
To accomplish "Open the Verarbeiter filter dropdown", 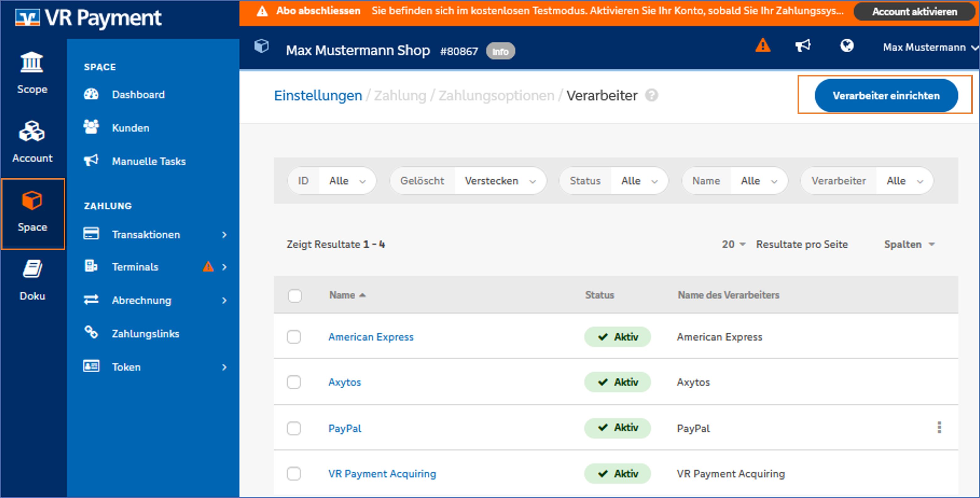I will tap(867, 181).
